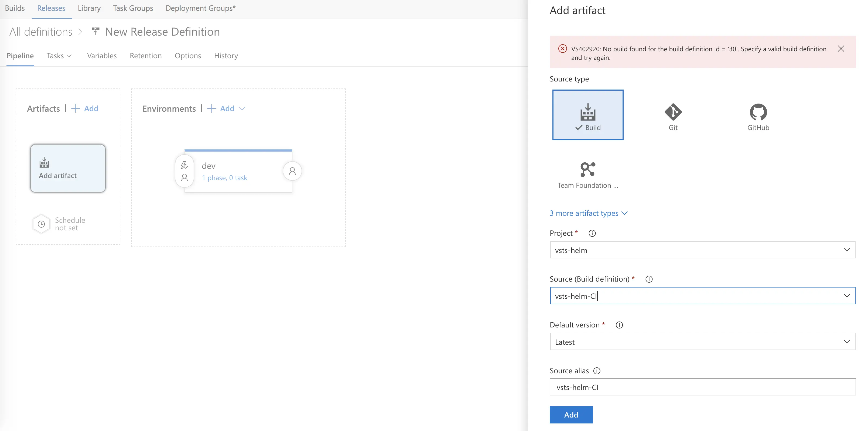Pick the Team Foundation version control icon
Viewport: 868px width, 431px height.
[588, 169]
